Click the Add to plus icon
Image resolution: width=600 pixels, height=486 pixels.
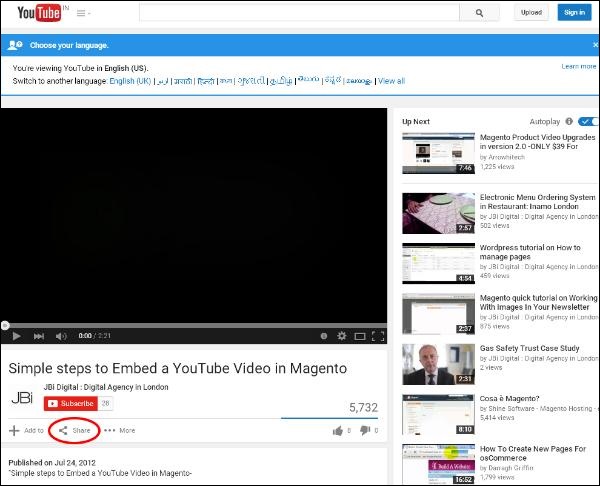point(14,431)
